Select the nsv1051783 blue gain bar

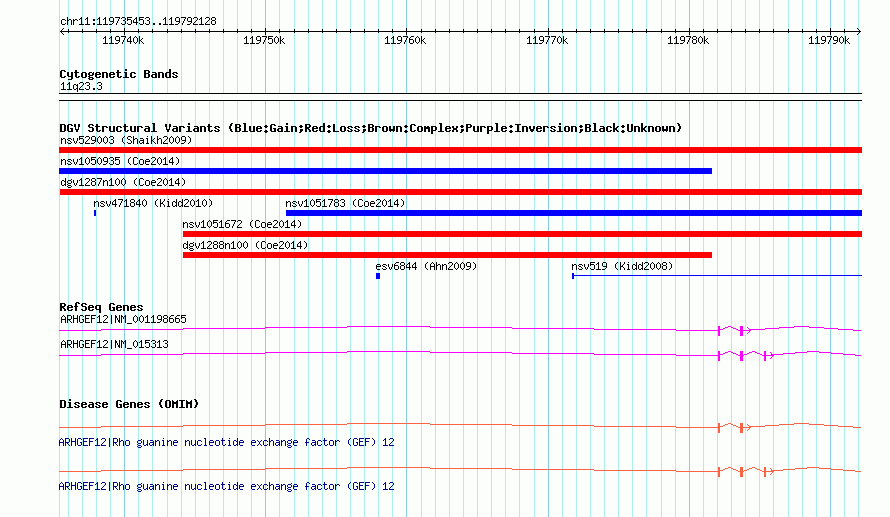click(574, 213)
